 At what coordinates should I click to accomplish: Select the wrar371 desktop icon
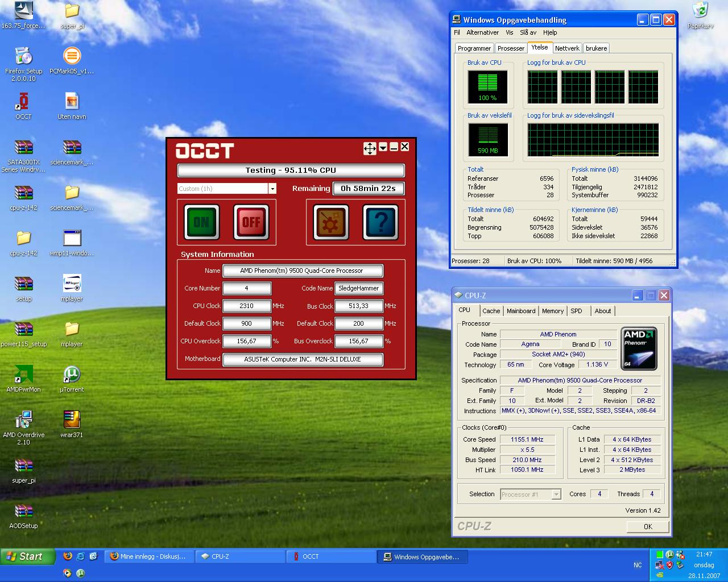pyautogui.click(x=72, y=424)
